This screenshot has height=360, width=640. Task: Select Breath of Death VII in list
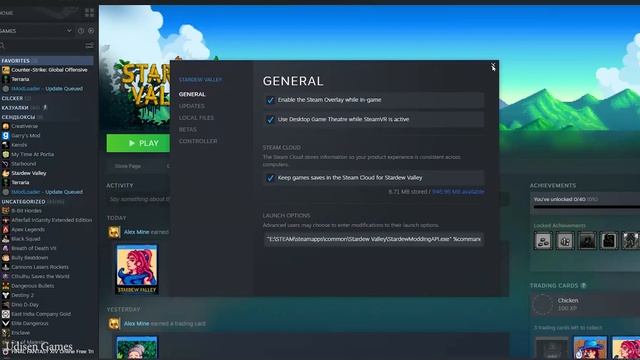pos(33,248)
